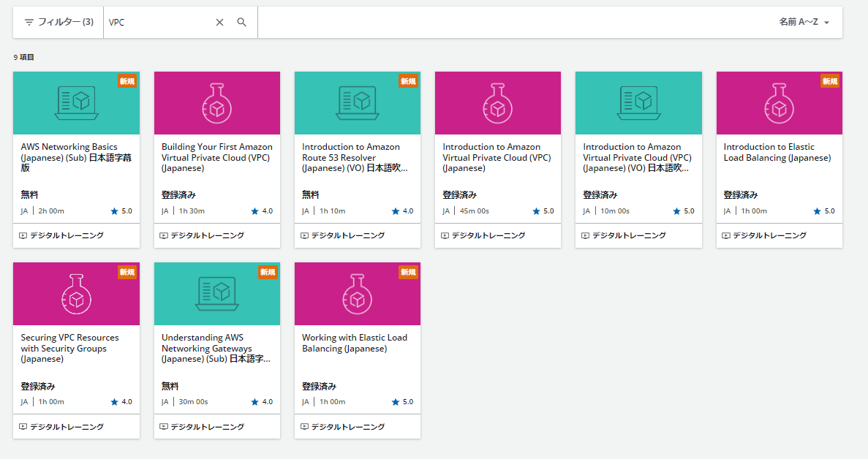Click 新規 badge on AWS Networking Basics card

tap(127, 81)
